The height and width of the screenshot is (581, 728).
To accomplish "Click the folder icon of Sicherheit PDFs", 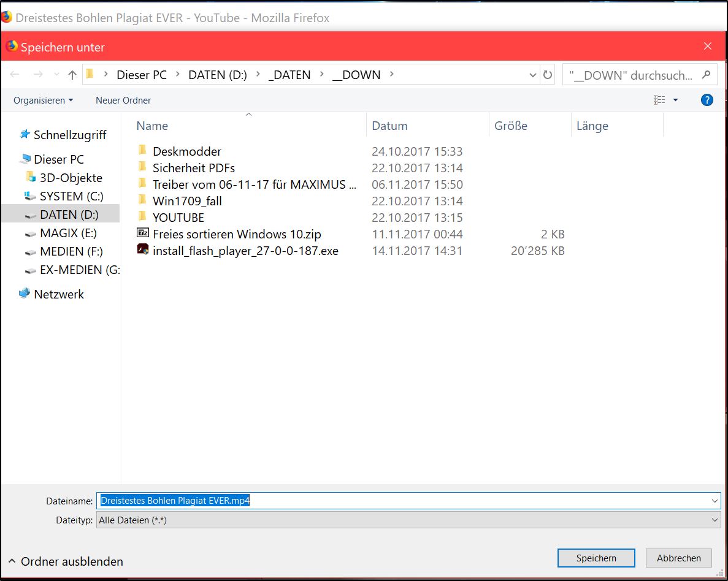I will pos(142,167).
